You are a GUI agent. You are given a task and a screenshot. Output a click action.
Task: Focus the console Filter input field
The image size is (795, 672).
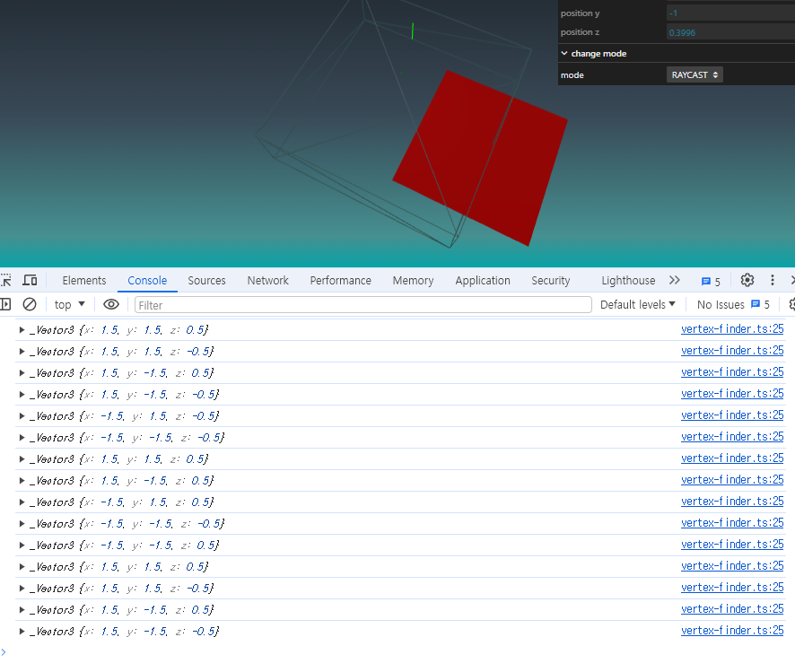[x=363, y=304]
